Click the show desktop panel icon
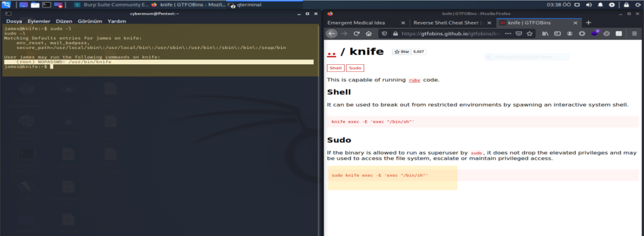This screenshot has height=236, width=644. click(x=24, y=5)
